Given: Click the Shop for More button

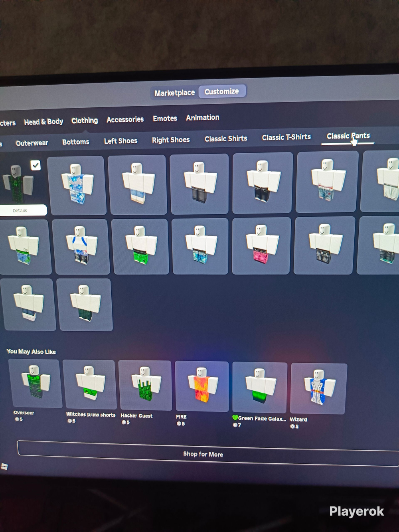Looking at the screenshot, I should tap(207, 454).
